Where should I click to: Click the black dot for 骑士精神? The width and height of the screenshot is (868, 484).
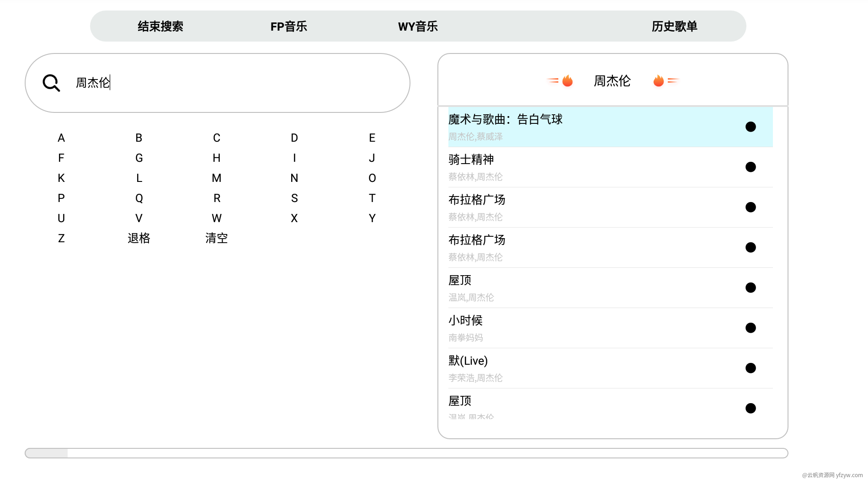click(x=751, y=167)
